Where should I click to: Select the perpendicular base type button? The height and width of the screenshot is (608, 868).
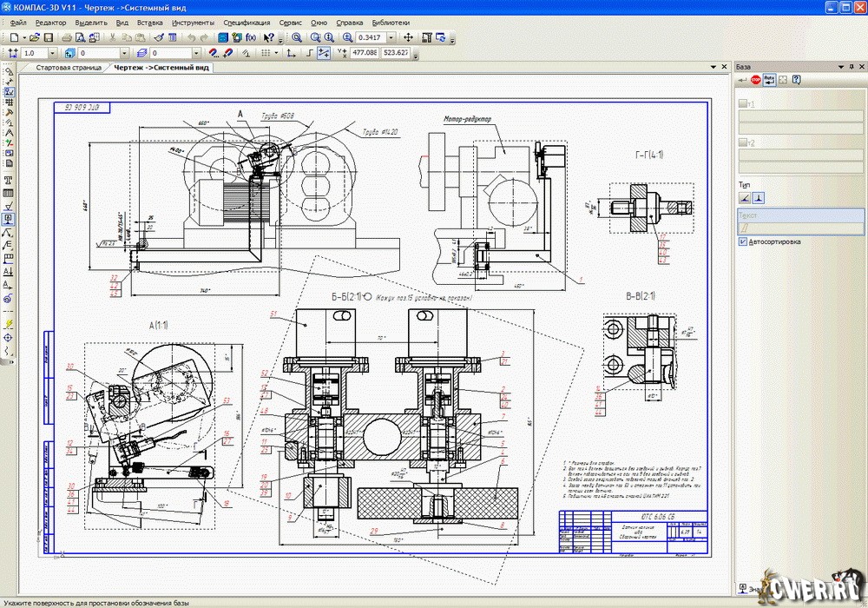click(x=758, y=198)
